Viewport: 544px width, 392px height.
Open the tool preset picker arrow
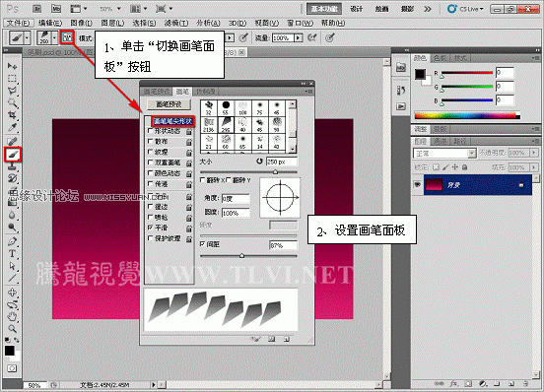(x=27, y=37)
